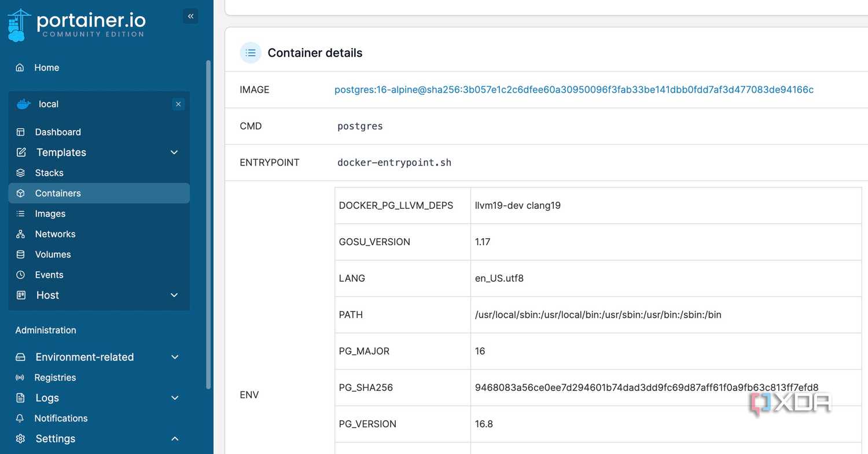Open Volumes page link
Screen dimensions: 868x454
point(53,254)
